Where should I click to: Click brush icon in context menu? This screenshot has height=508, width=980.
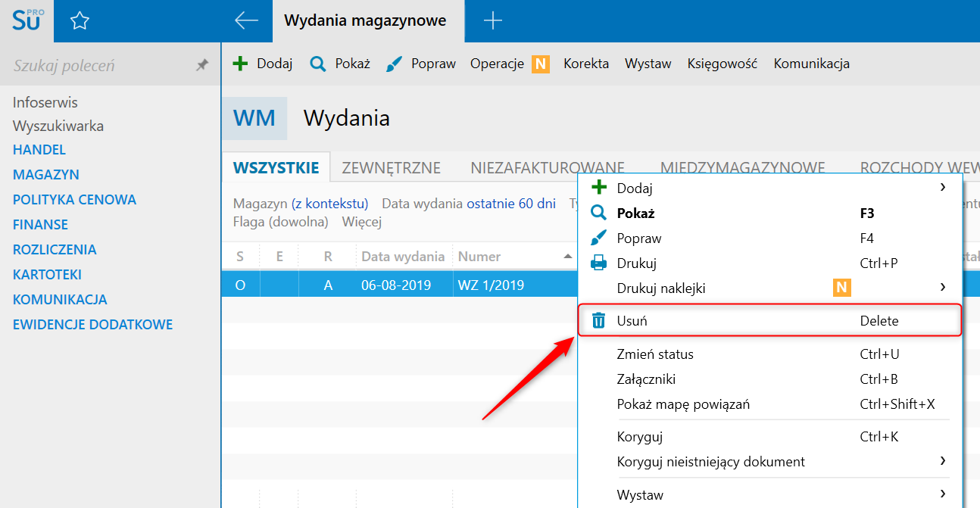tap(598, 238)
